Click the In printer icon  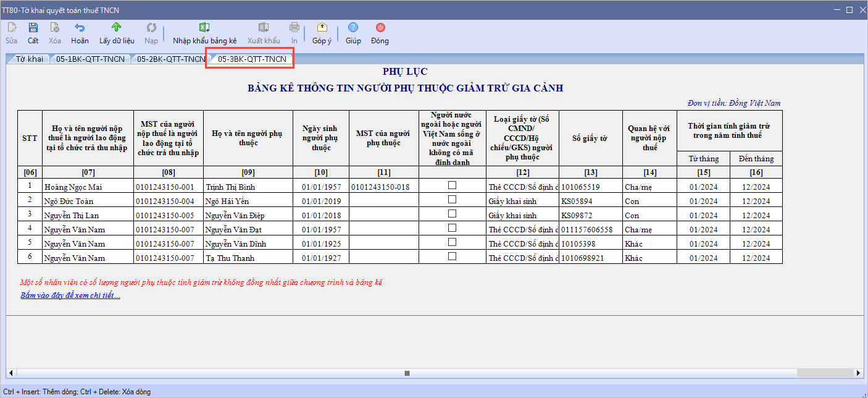pos(294,28)
